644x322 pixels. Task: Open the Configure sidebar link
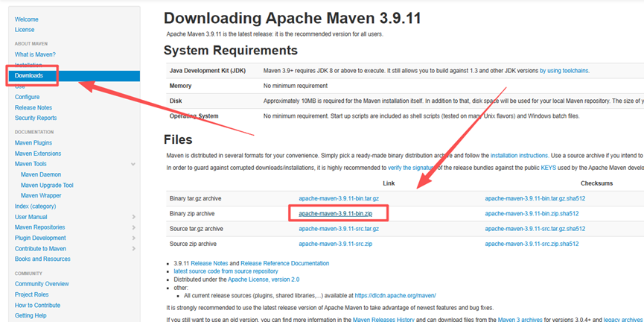pos(27,97)
